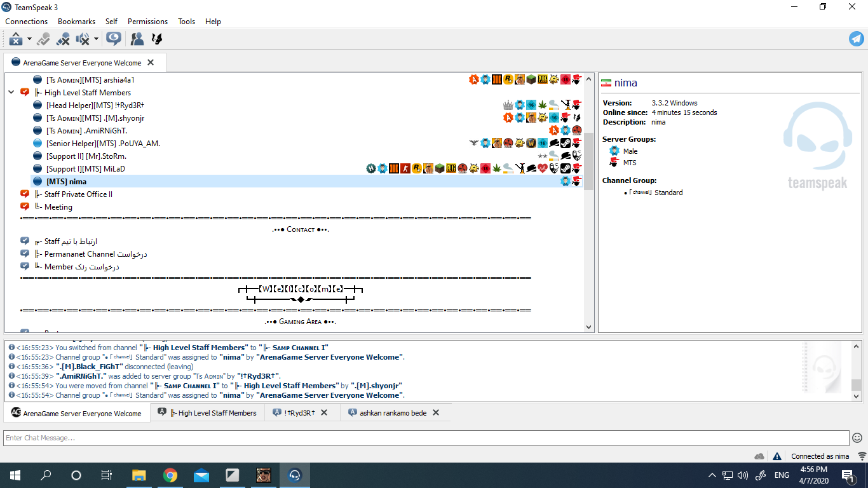Switch to ashkan rankamo bede chat tab
This screenshot has width=868, height=488.
pyautogui.click(x=393, y=413)
